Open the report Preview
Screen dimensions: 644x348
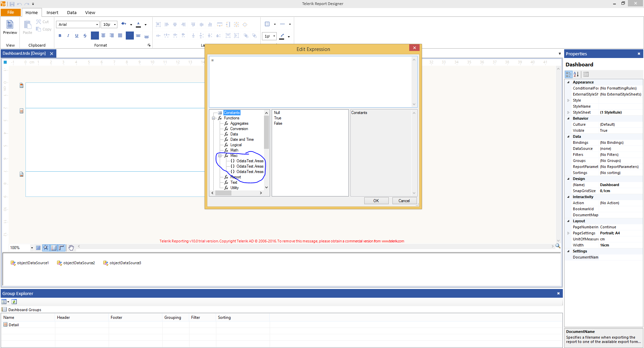click(x=10, y=27)
